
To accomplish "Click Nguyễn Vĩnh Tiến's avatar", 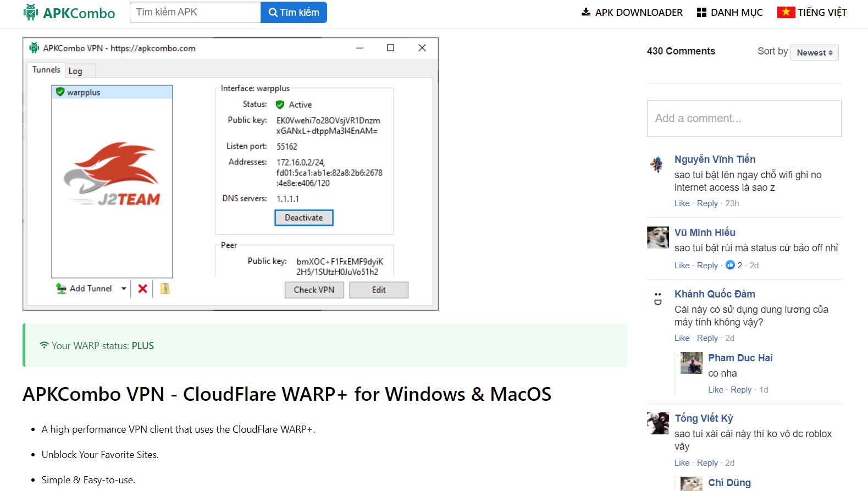I will tap(657, 164).
